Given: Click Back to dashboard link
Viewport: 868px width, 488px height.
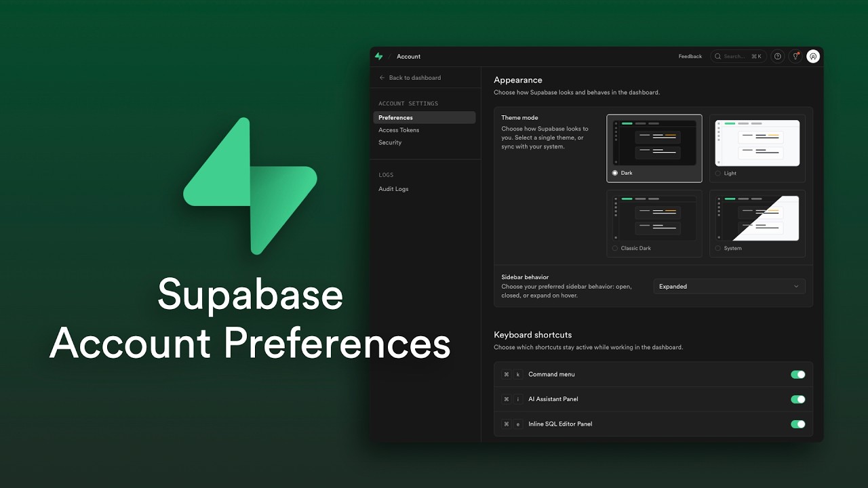Looking at the screenshot, I should point(414,78).
